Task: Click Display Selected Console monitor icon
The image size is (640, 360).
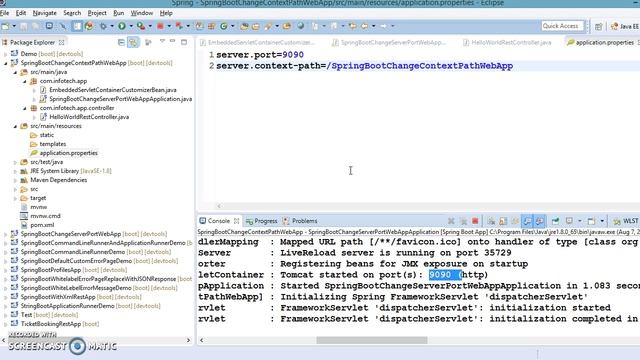Action: pyautogui.click(x=569, y=221)
